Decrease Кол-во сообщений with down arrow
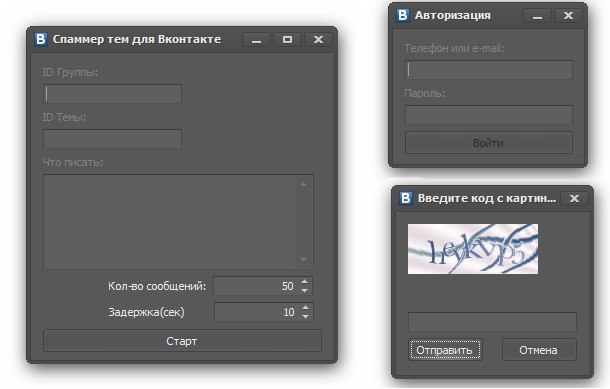 coord(305,291)
